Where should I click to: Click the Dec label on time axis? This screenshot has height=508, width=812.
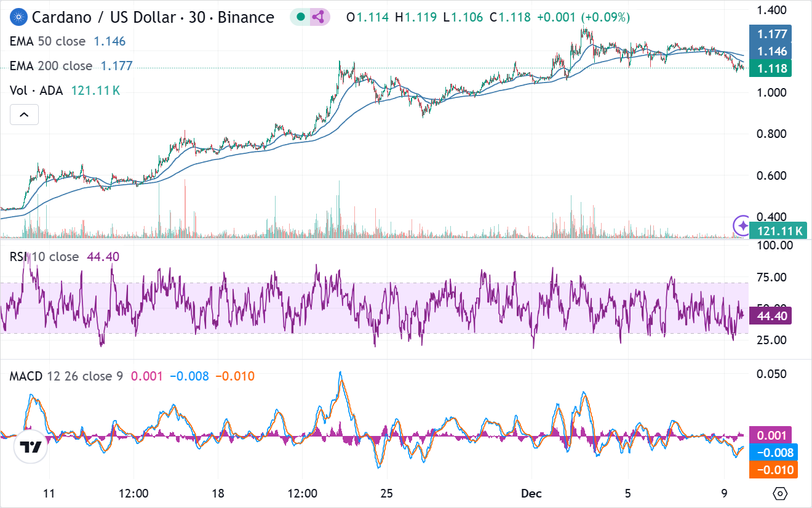(531, 494)
